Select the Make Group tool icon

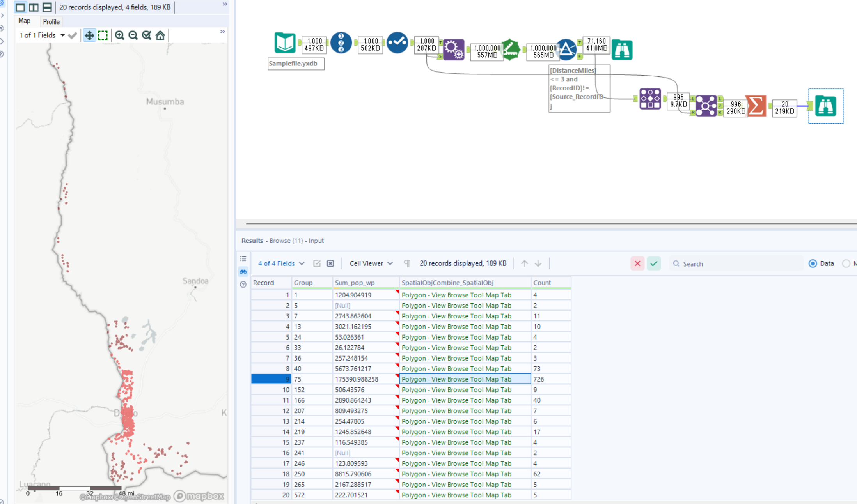[650, 99]
